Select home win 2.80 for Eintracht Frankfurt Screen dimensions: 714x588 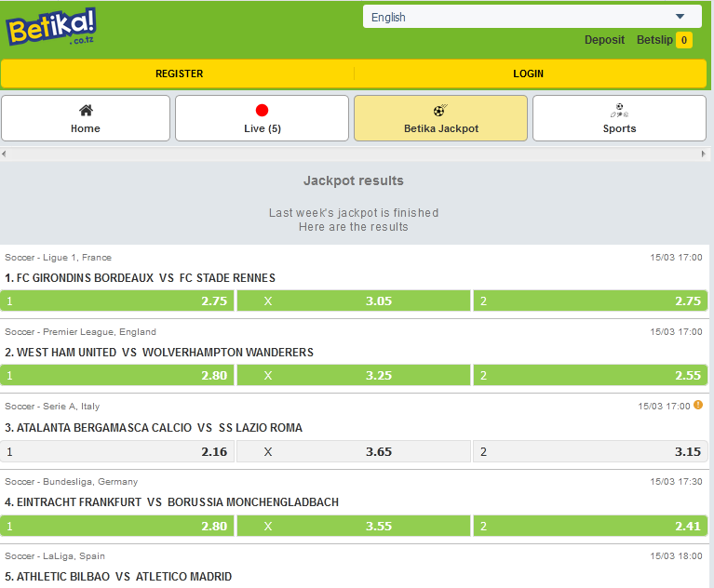coord(117,526)
